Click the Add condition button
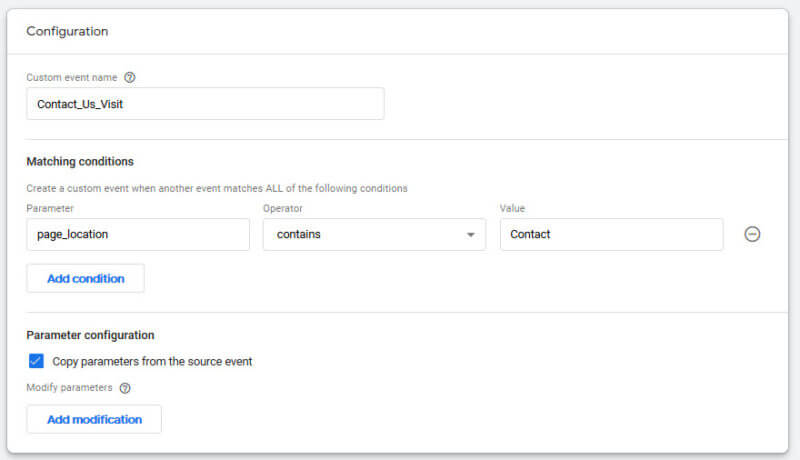The width and height of the screenshot is (800, 460). [x=85, y=278]
